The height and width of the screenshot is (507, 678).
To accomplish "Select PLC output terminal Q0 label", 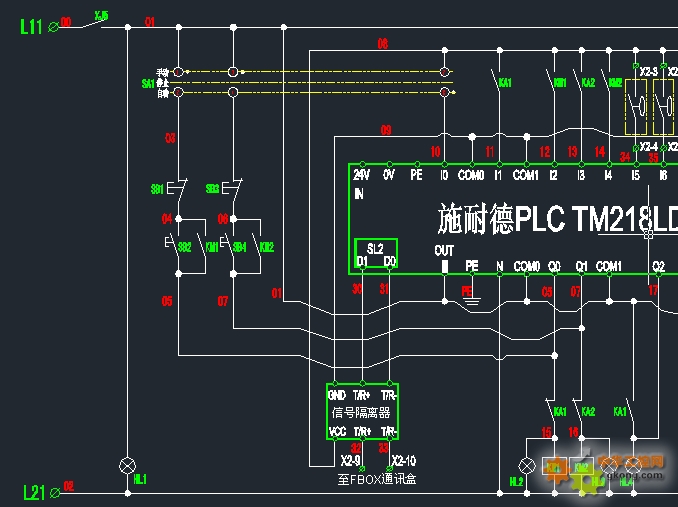I will (554, 266).
